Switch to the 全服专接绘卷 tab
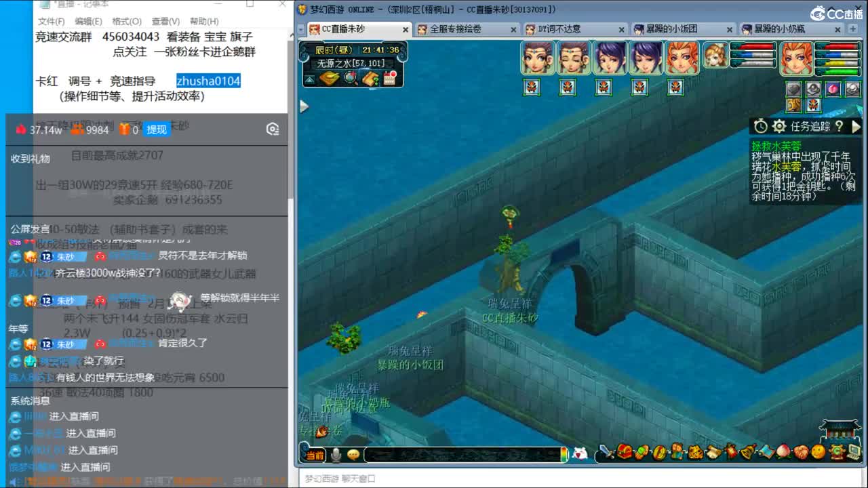This screenshot has width=868, height=488. tap(466, 29)
